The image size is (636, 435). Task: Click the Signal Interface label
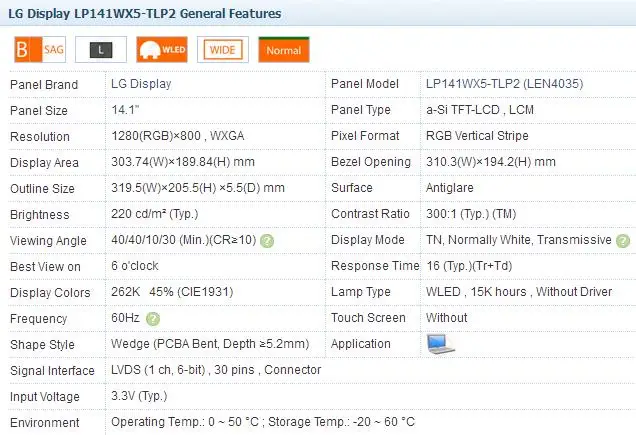click(52, 370)
